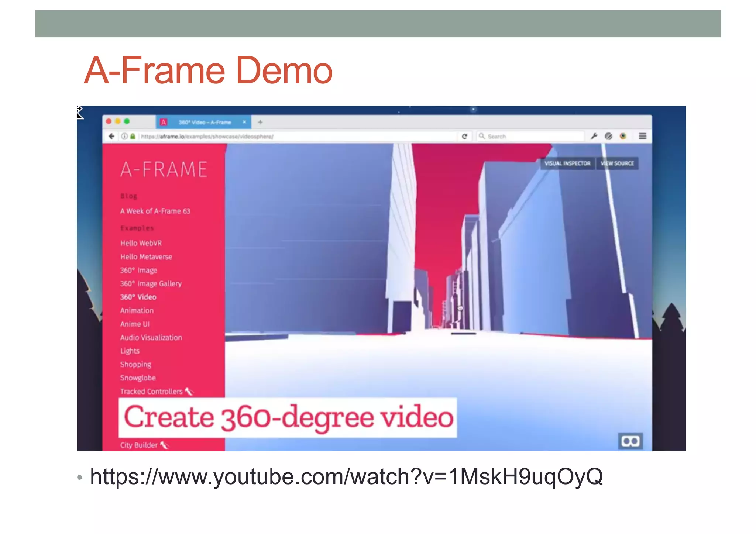Click the browser back arrow button
Screen dimensions: 756x534
pyautogui.click(x=111, y=136)
